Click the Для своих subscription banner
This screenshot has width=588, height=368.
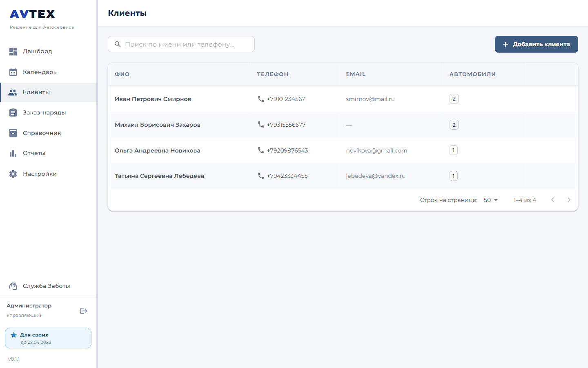[48, 338]
